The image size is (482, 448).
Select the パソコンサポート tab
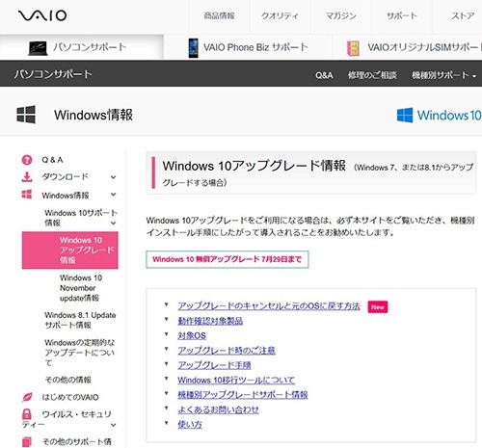click(82, 47)
